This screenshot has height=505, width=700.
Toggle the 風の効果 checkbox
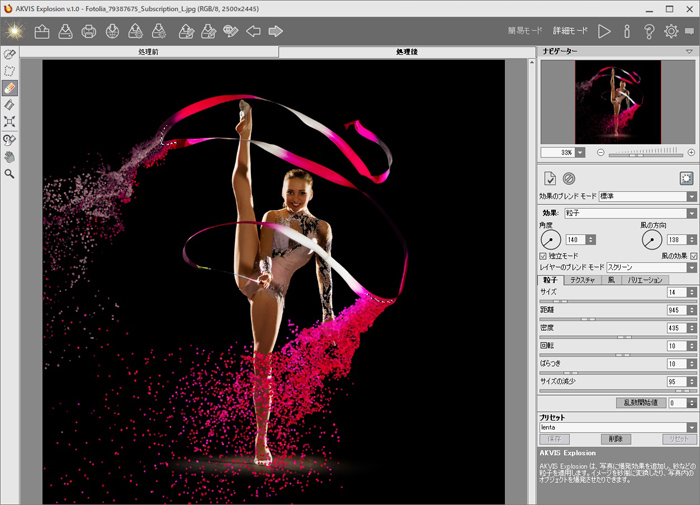pyautogui.click(x=693, y=256)
